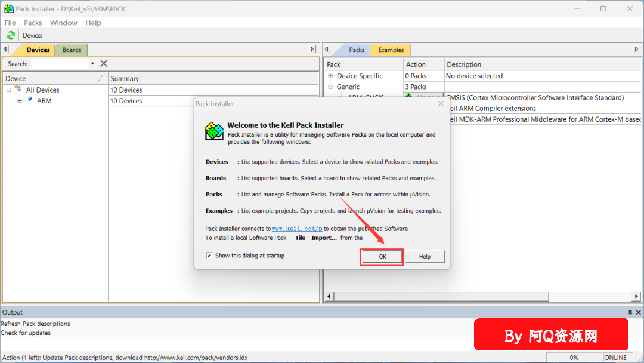The image size is (644, 363).
Task: Click the Action column header
Action: click(423, 64)
